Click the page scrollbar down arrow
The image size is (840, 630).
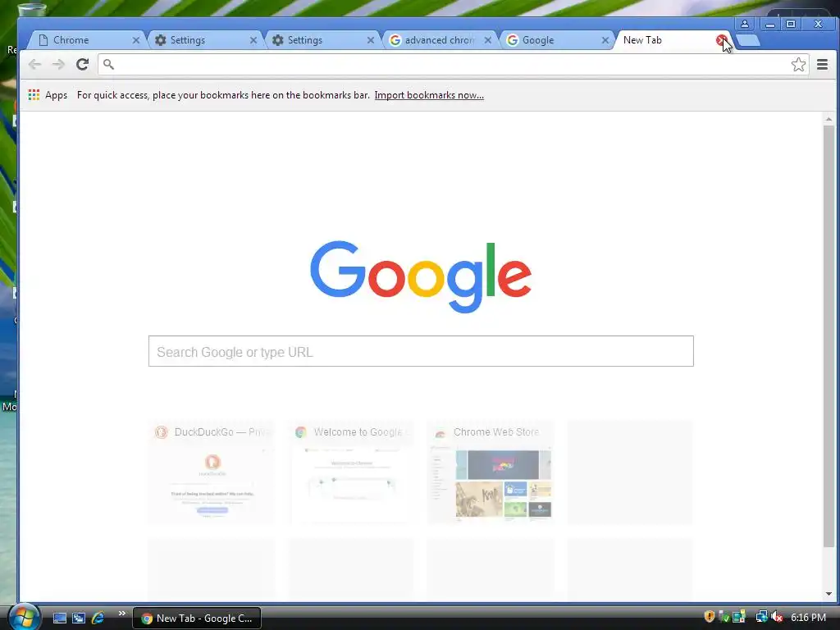coord(829,594)
